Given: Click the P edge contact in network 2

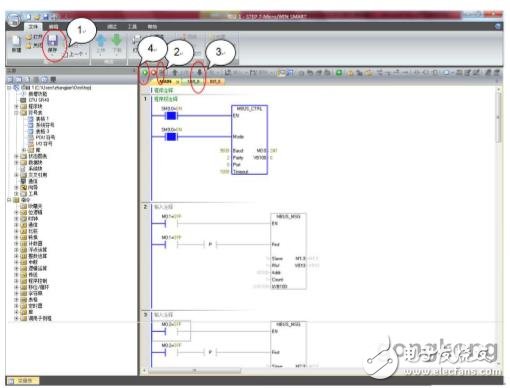Looking at the screenshot, I should point(210,244).
